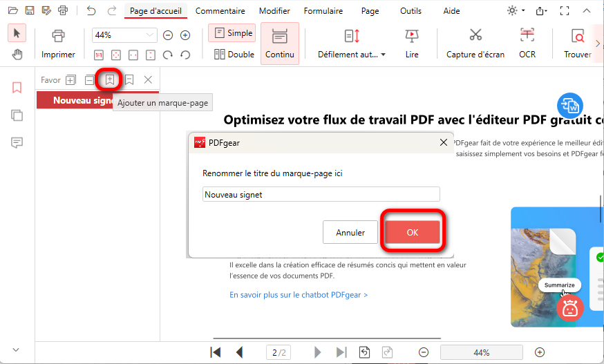Open the Formulaire tab
604x364 pixels.
[x=323, y=11]
